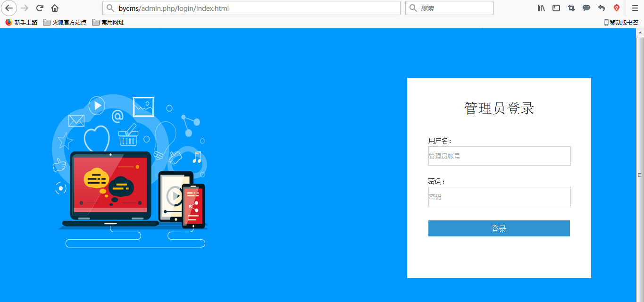Click the search magnifier in search box
Screen dimensions: 644x302
coord(413,8)
